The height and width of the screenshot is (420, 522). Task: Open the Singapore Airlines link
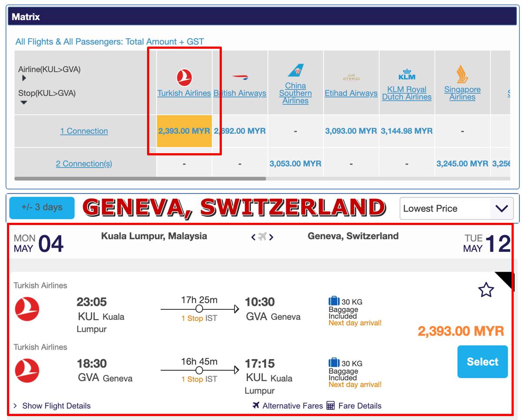click(x=462, y=93)
